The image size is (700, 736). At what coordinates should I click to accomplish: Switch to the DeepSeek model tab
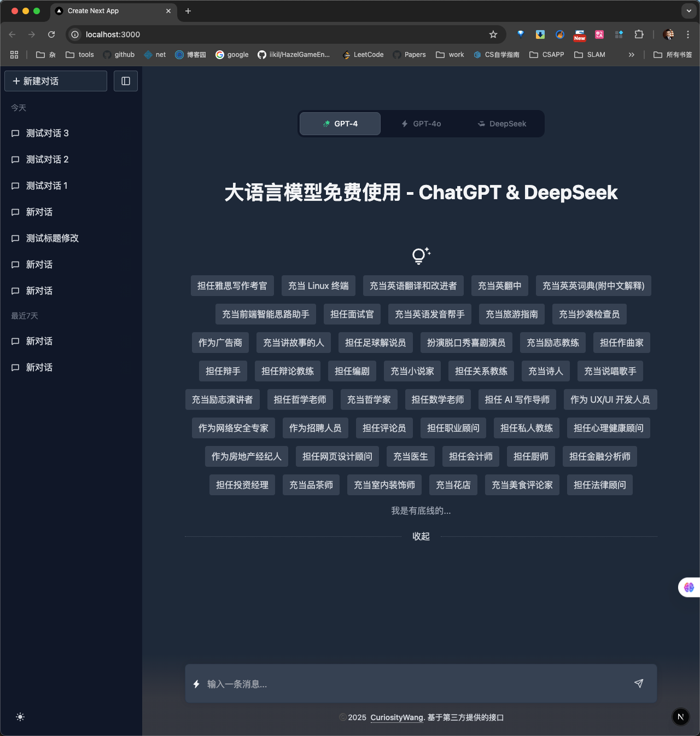click(x=502, y=124)
